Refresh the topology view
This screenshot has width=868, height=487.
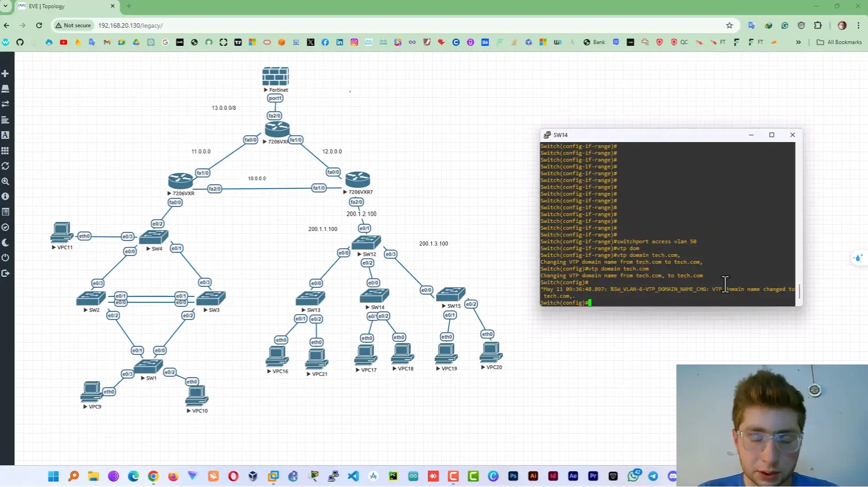(5, 166)
